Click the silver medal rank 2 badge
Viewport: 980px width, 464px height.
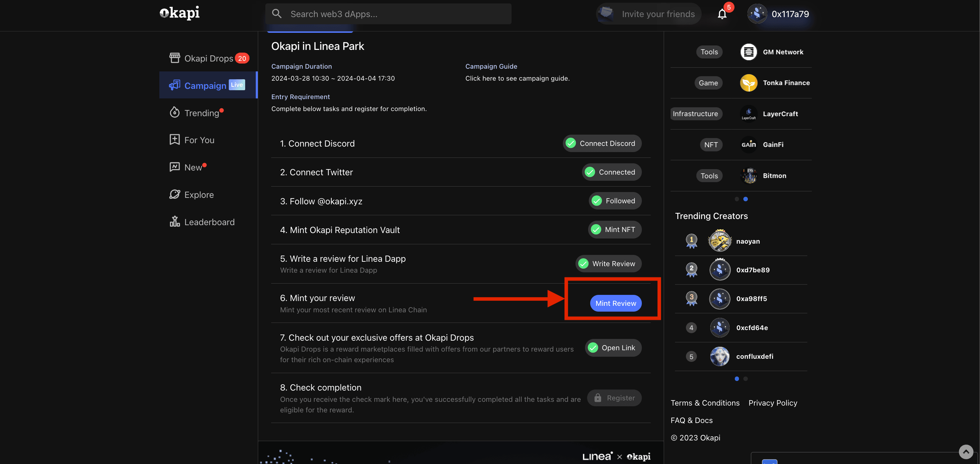pyautogui.click(x=691, y=270)
